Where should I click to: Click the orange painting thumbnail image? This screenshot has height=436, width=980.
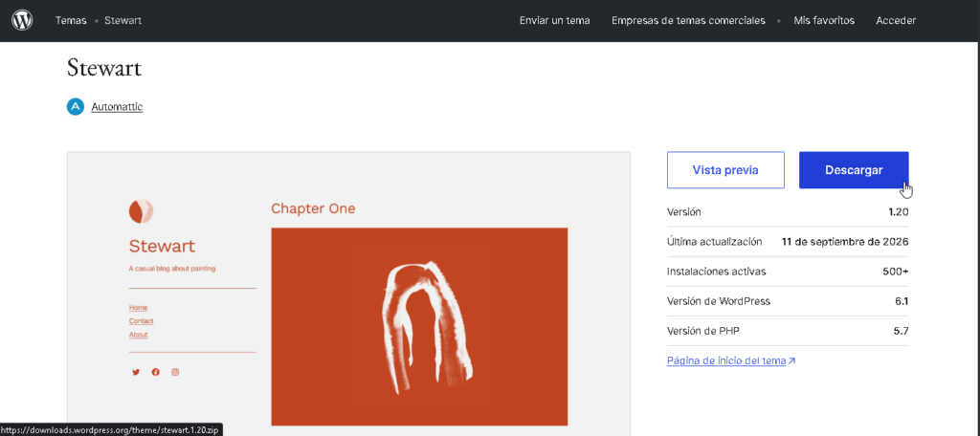[x=419, y=327]
